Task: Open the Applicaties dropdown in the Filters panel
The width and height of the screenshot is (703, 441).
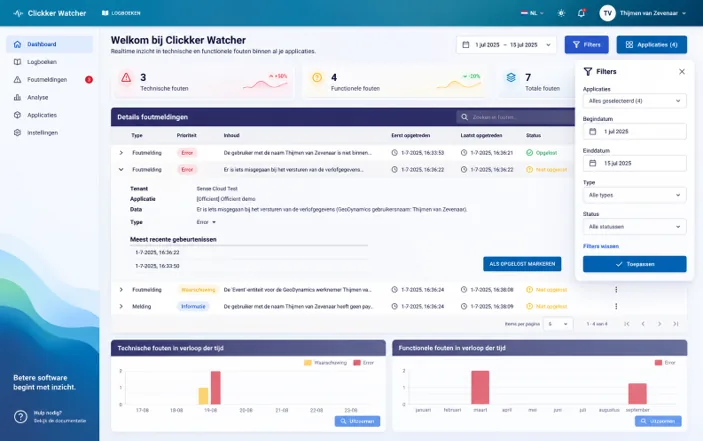Action: click(x=634, y=101)
